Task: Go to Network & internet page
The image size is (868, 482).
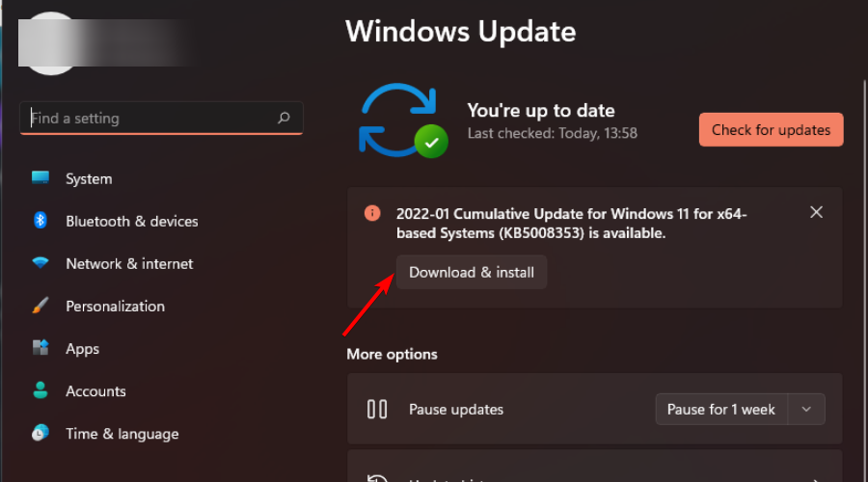Action: pyautogui.click(x=129, y=263)
